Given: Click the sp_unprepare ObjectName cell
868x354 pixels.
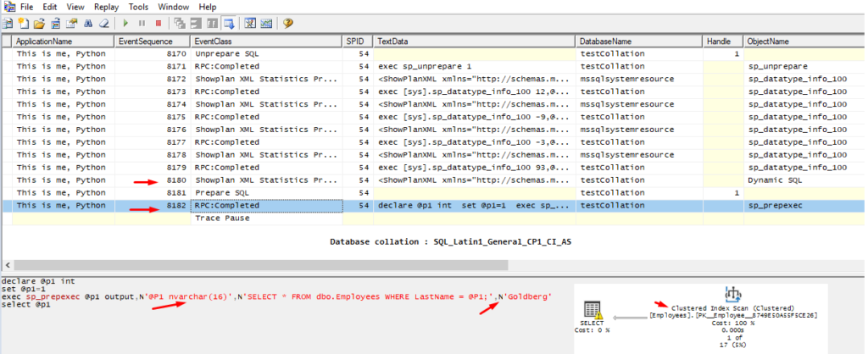Looking at the screenshot, I should tap(804, 66).
